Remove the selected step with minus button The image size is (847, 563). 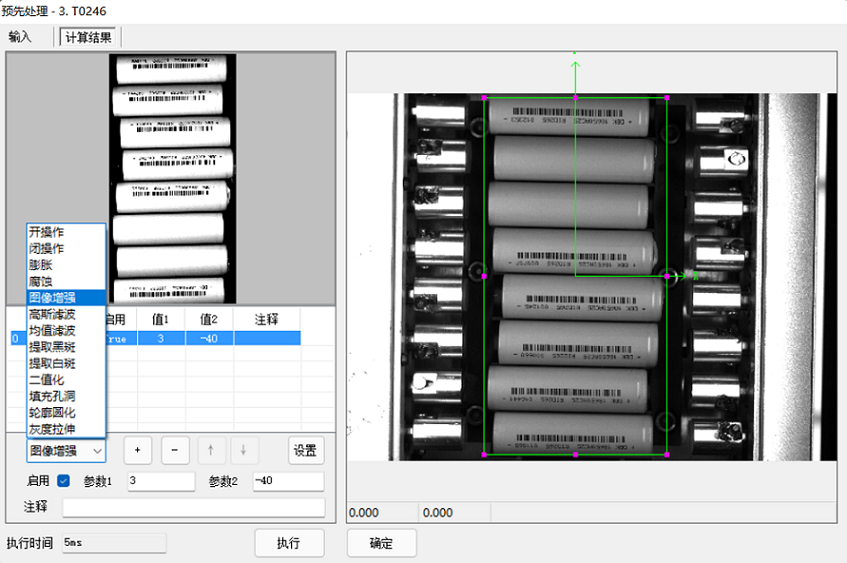tap(175, 450)
